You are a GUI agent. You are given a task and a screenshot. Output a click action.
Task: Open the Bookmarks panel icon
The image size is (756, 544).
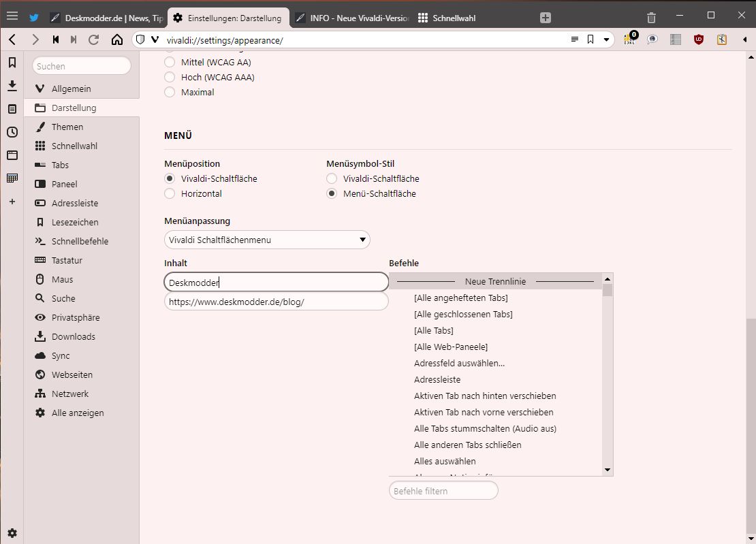click(12, 63)
